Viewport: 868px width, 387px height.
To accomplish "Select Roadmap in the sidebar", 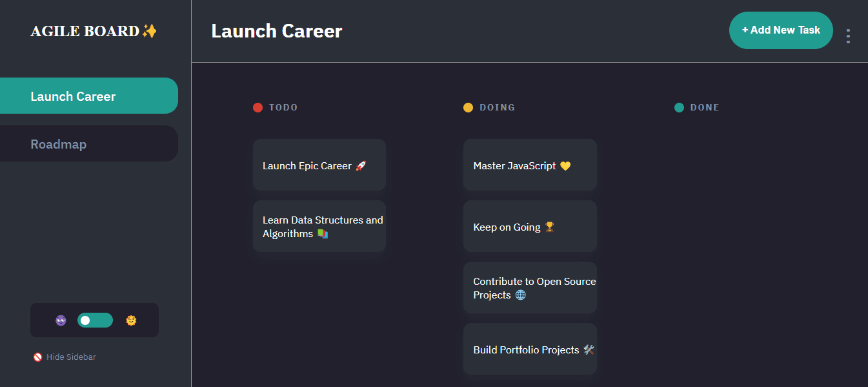I will 59,143.
